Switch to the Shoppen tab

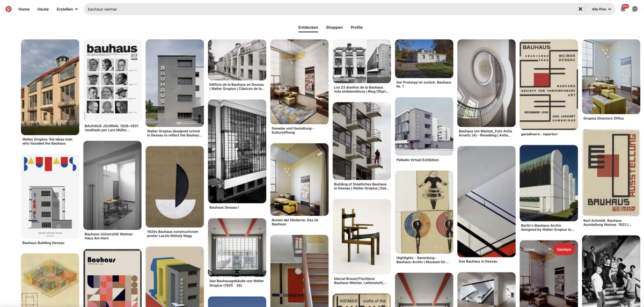[x=334, y=27]
